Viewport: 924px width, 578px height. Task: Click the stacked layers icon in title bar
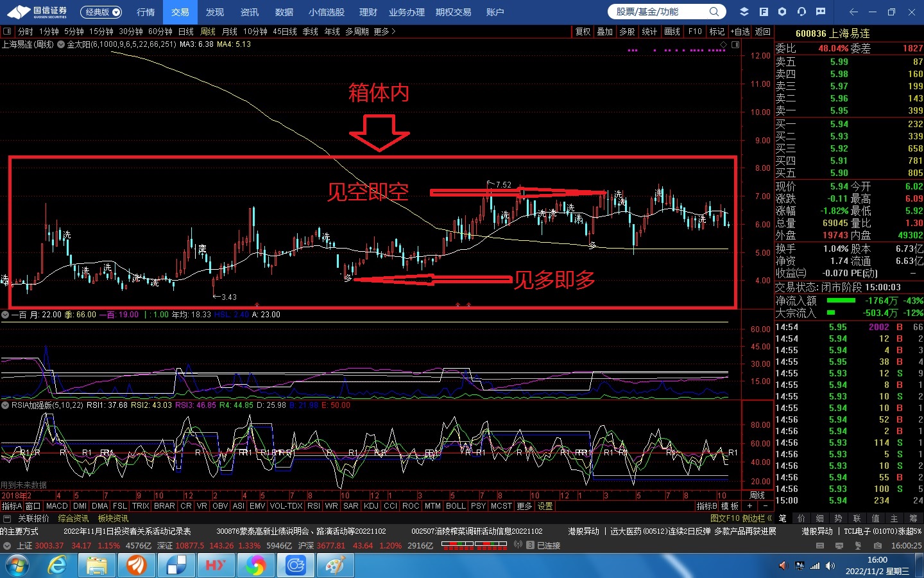tap(744, 12)
